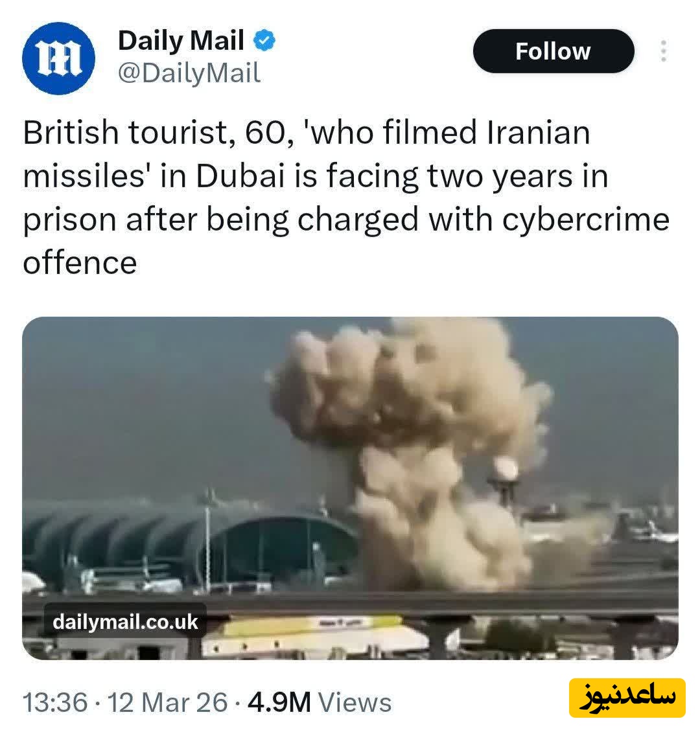Open the three-dot more options menu

click(x=663, y=51)
